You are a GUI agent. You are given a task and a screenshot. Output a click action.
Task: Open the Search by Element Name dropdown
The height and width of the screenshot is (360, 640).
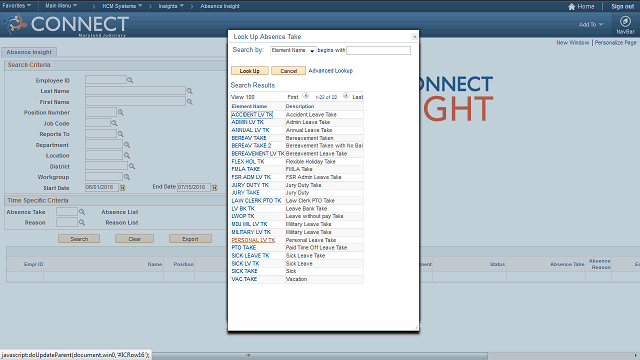click(x=293, y=50)
